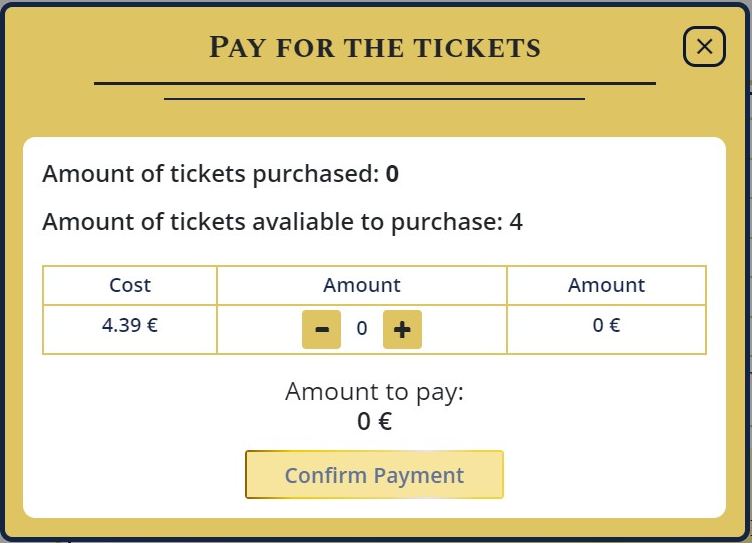Click the 'Amount of tickets purchased' text

pos(210,174)
